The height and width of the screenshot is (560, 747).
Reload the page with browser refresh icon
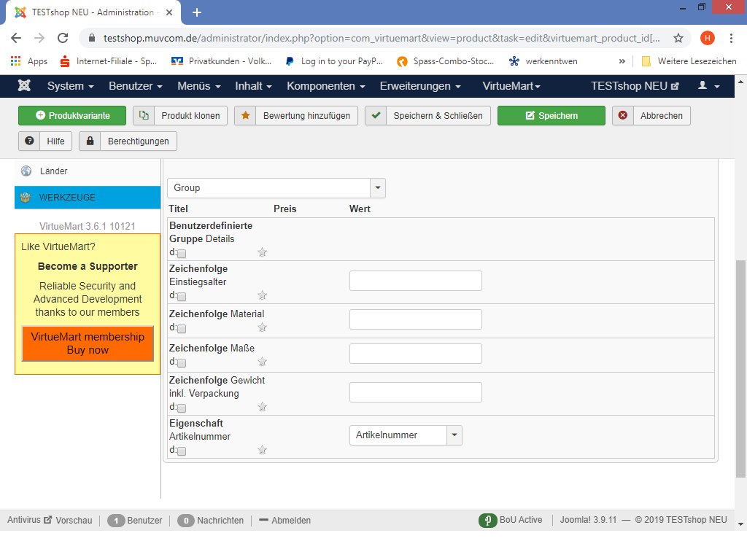pos(63,38)
